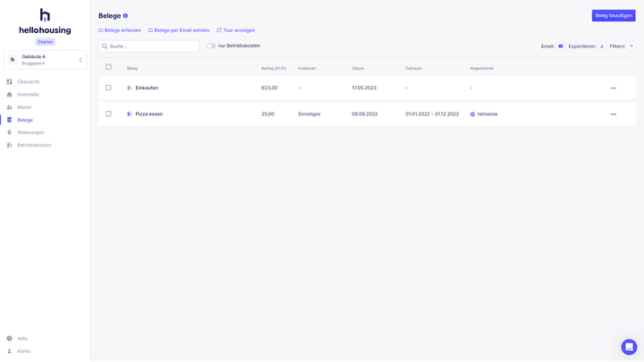Open the chat support bubble
This screenshot has width=644, height=362.
(x=629, y=347)
